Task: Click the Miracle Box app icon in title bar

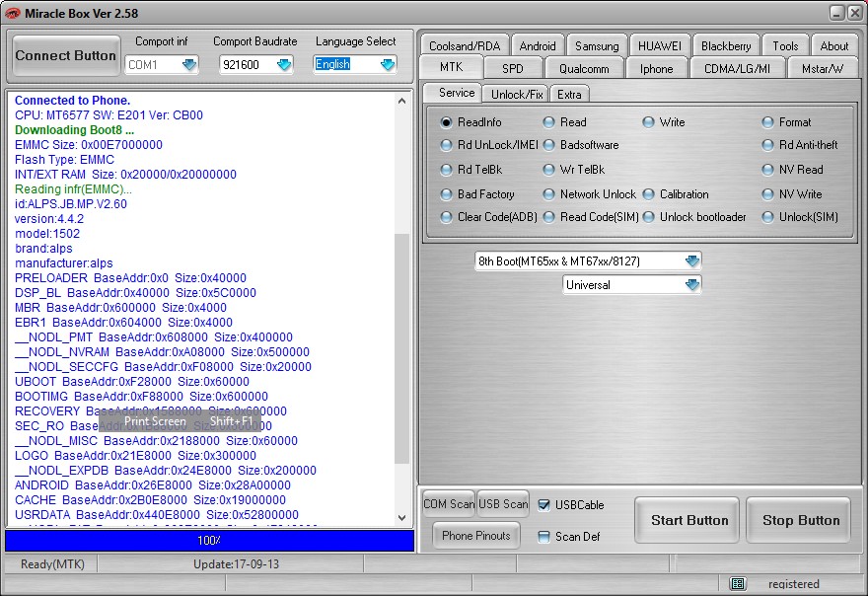Action: (x=12, y=13)
